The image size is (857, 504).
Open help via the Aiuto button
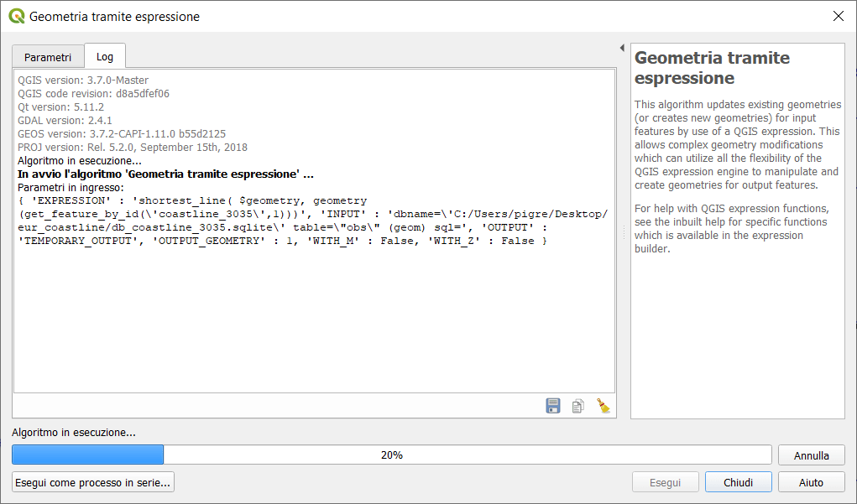click(811, 482)
